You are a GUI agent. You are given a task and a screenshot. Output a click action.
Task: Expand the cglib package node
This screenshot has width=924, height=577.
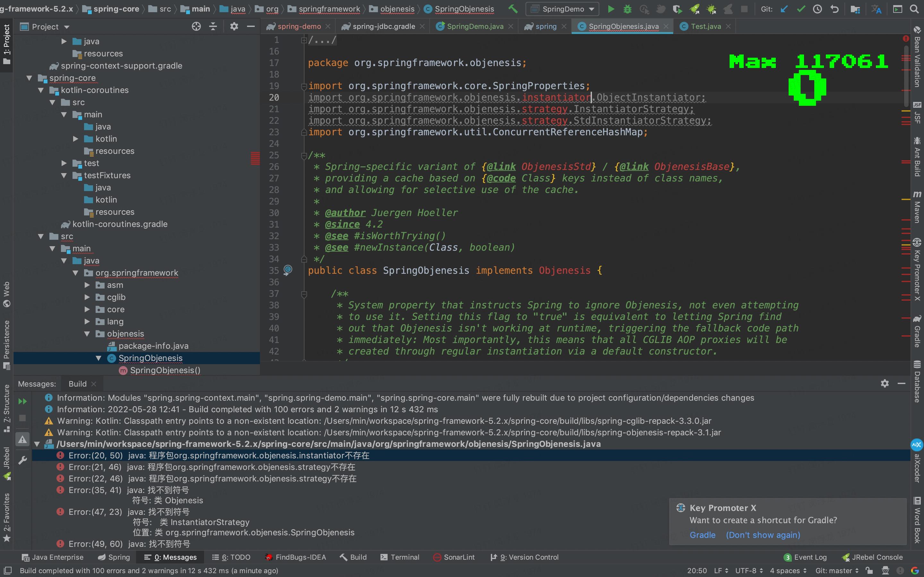click(87, 297)
